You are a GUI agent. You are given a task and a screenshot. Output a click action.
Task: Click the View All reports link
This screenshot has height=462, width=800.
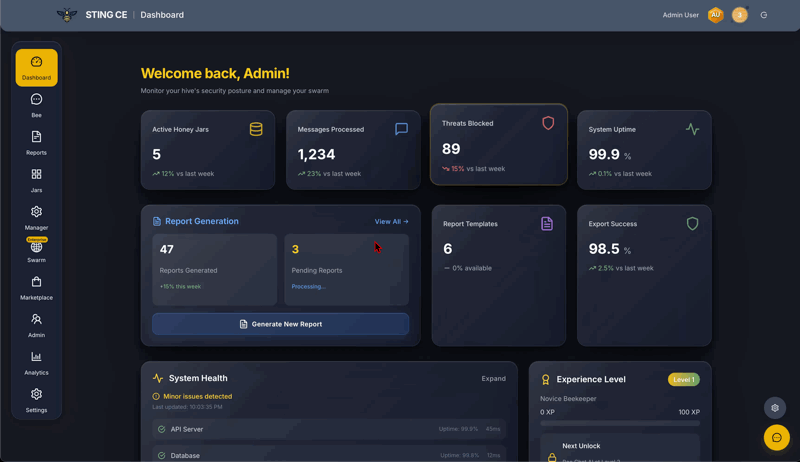tap(391, 222)
